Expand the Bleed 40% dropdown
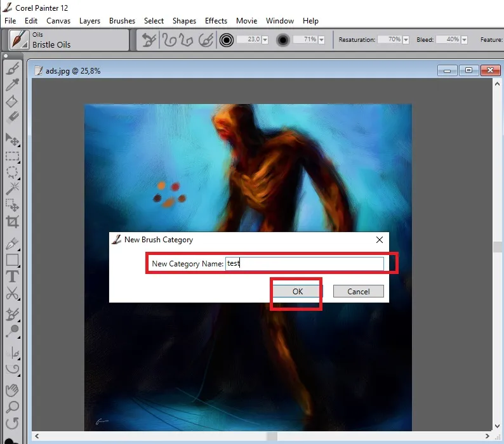 pos(464,40)
